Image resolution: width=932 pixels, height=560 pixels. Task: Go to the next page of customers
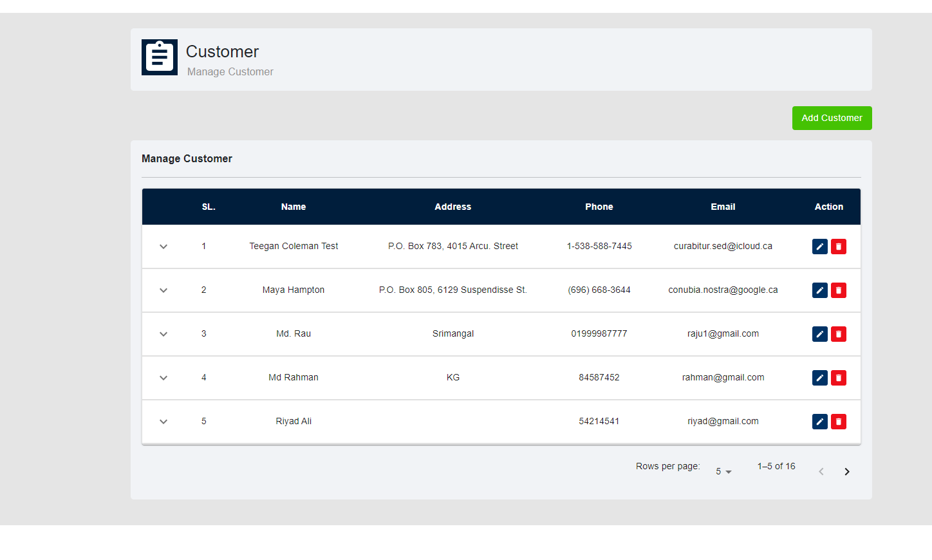[x=847, y=472]
